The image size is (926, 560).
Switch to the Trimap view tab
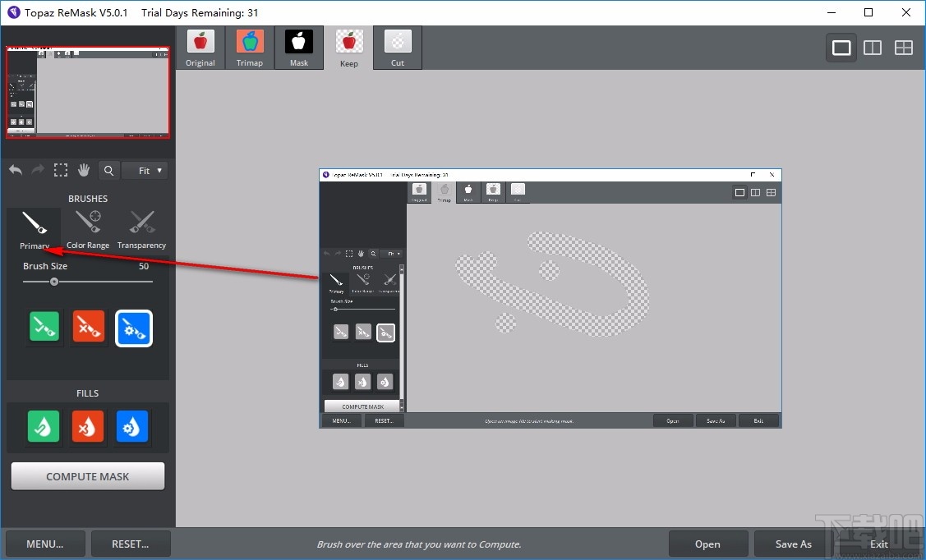coord(249,48)
